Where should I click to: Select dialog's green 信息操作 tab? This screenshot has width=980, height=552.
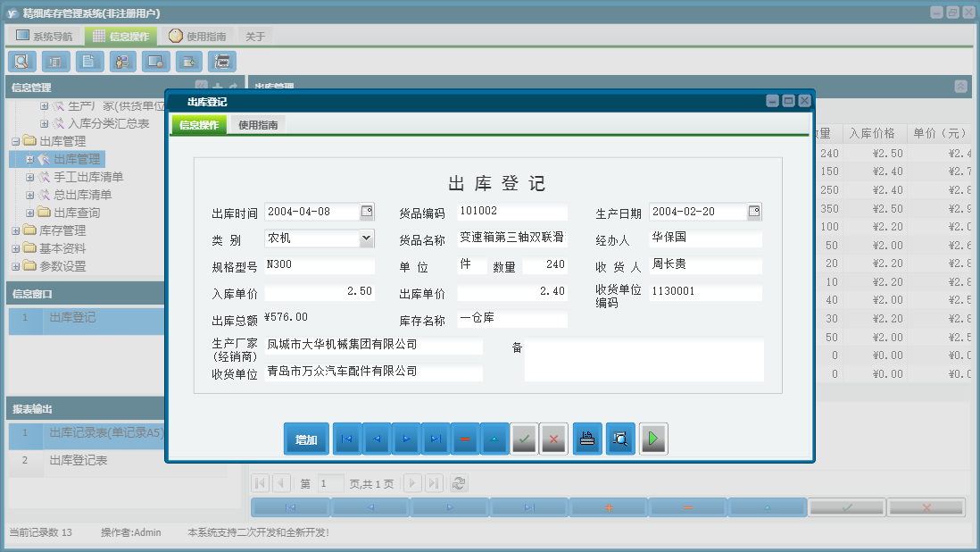click(x=199, y=124)
